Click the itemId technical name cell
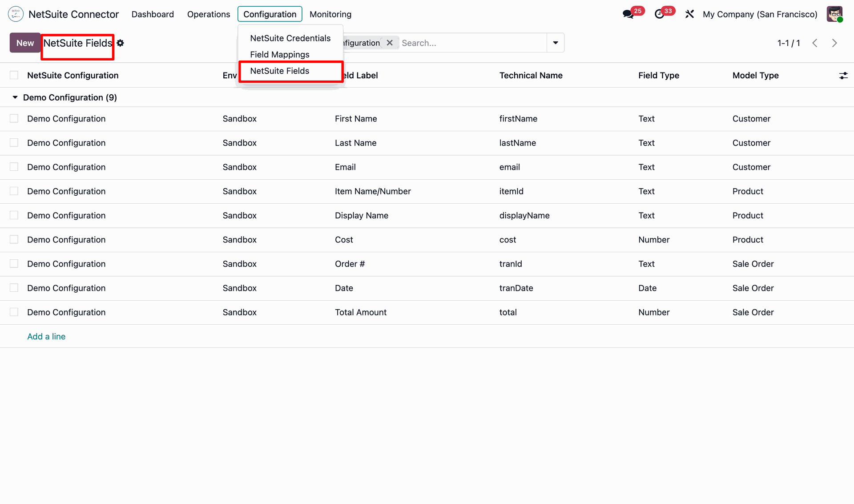The height and width of the screenshot is (504, 854). [x=512, y=191]
